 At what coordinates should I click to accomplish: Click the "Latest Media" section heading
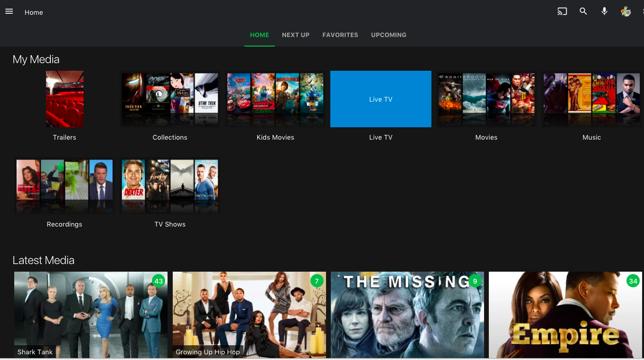[x=44, y=260]
